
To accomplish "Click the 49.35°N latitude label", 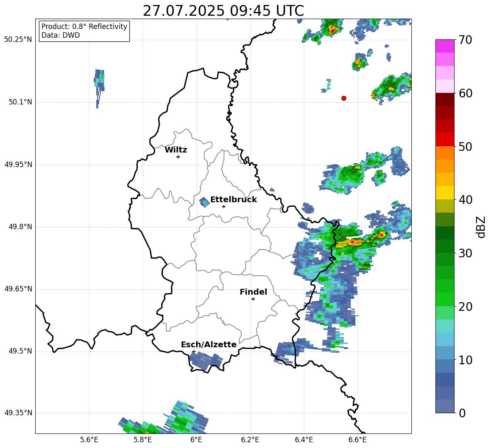I will [x=18, y=413].
